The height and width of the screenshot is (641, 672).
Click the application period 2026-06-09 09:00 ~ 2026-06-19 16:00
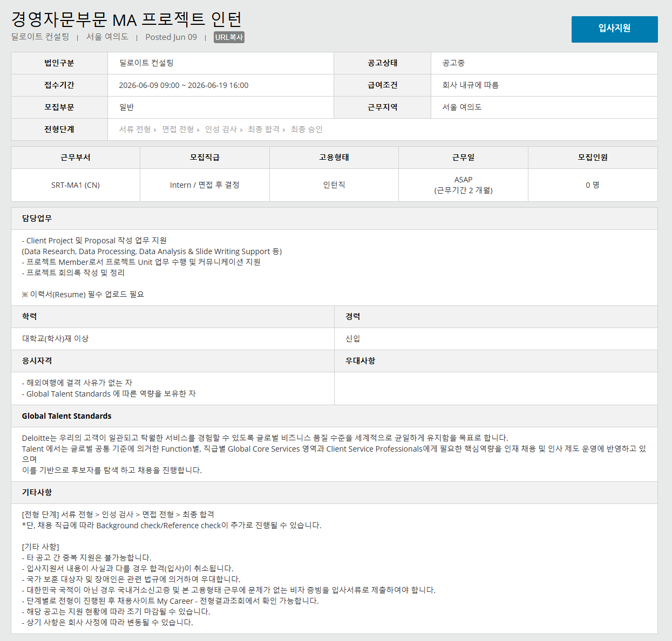point(184,85)
